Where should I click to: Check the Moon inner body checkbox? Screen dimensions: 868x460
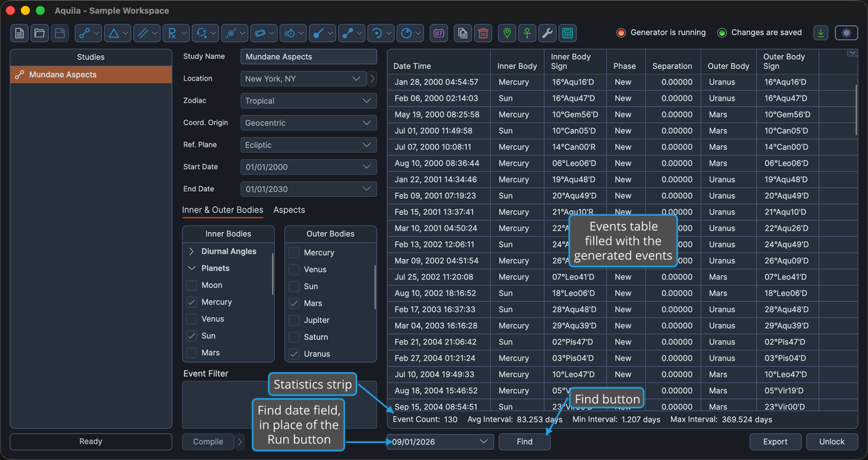(192, 285)
